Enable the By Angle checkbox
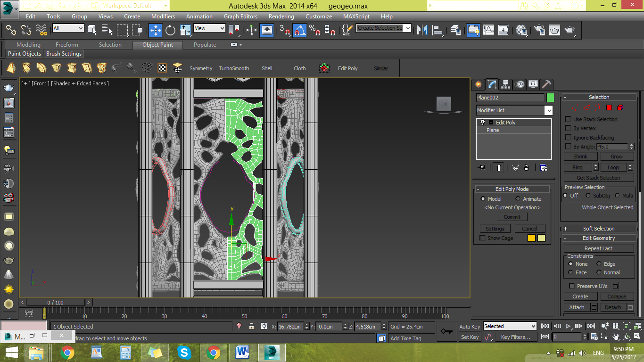 tap(569, 147)
